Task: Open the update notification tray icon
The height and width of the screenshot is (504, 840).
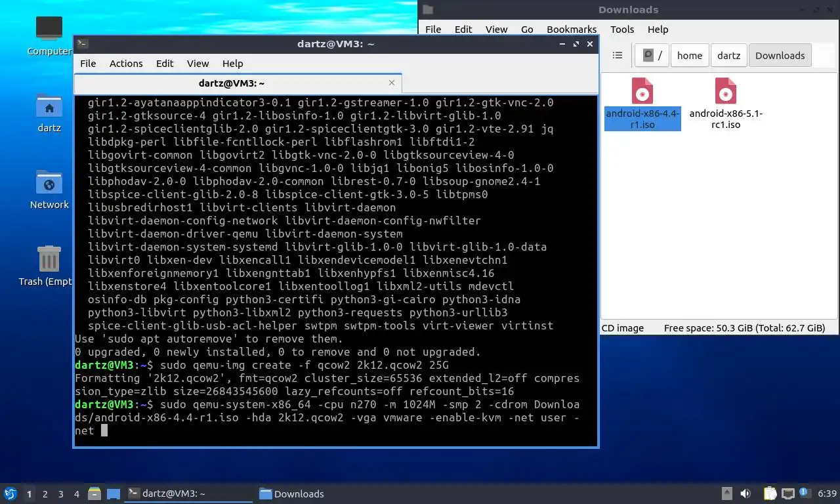Action: click(x=804, y=492)
